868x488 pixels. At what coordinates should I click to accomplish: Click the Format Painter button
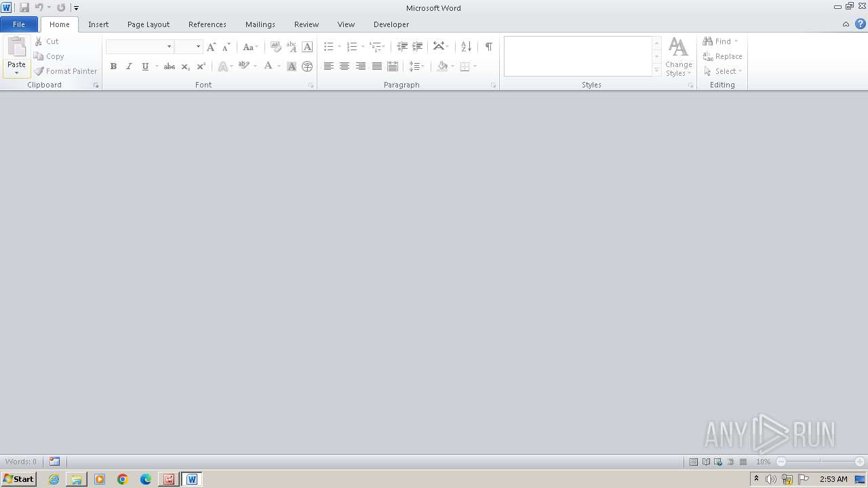point(66,71)
